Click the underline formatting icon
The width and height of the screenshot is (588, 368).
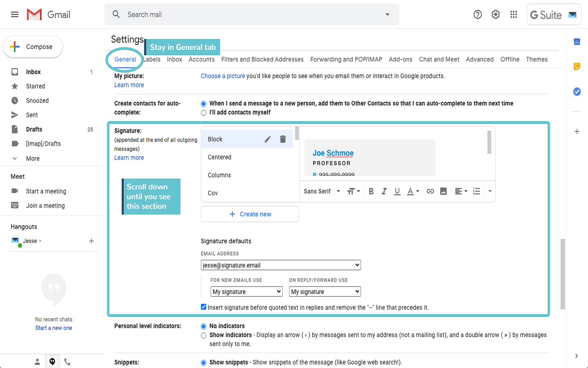397,191
